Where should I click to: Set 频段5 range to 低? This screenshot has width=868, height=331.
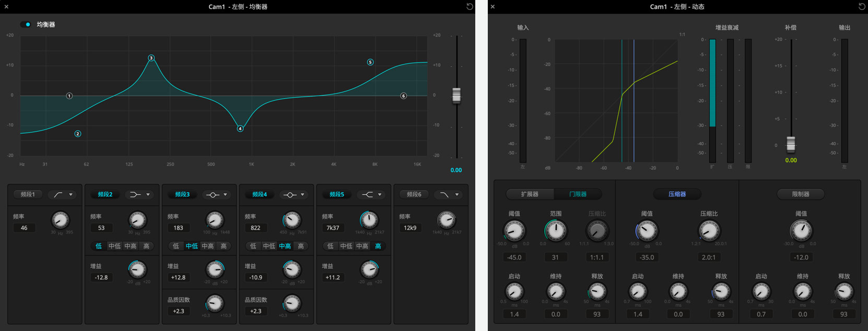point(331,246)
